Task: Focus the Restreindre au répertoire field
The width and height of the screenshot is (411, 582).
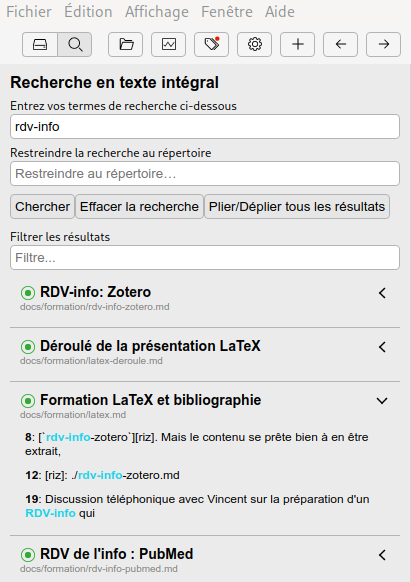Action: coord(205,173)
